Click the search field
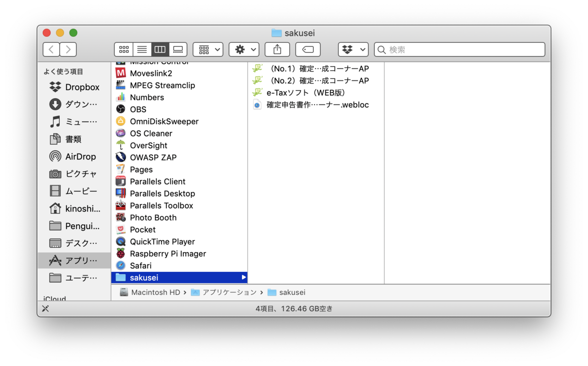Viewport: 588px width, 366px height. pyautogui.click(x=460, y=50)
